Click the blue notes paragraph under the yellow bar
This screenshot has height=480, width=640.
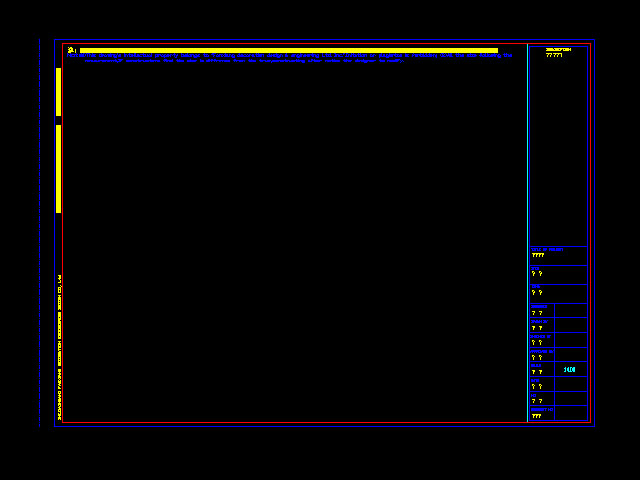[x=288, y=58]
